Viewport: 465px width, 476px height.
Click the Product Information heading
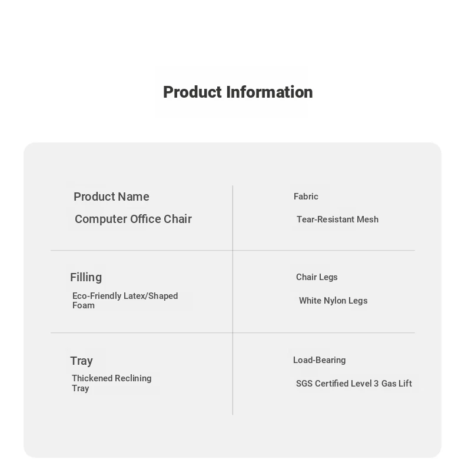238,92
